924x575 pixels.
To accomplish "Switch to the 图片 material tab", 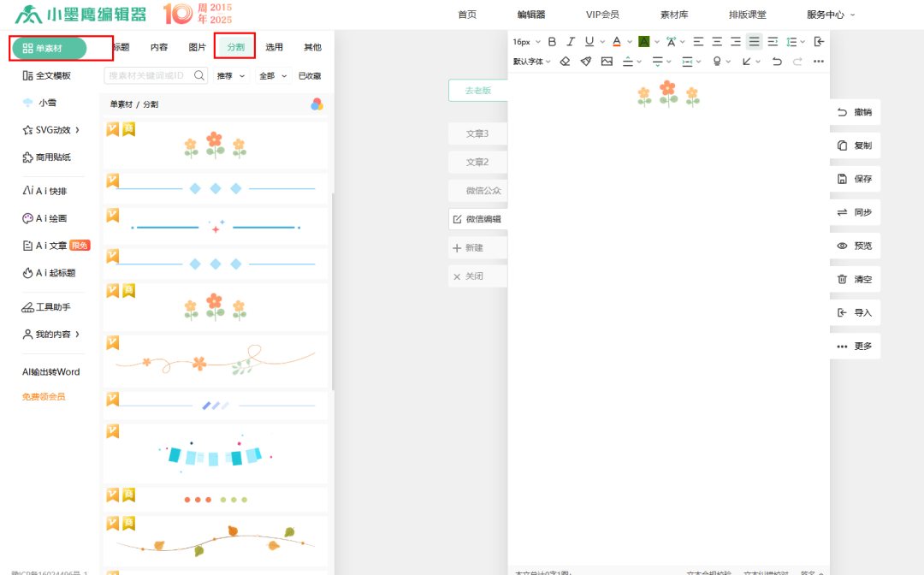I will tap(197, 47).
